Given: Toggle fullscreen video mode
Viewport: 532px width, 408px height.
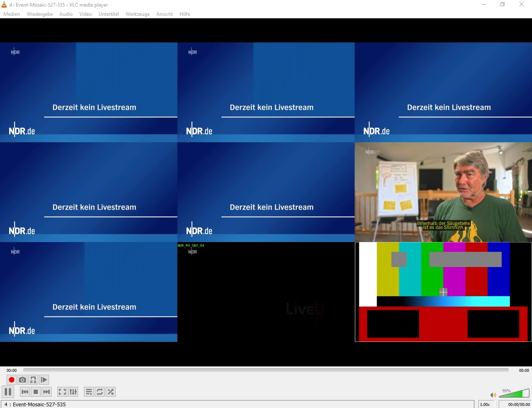Looking at the screenshot, I should pos(62,392).
